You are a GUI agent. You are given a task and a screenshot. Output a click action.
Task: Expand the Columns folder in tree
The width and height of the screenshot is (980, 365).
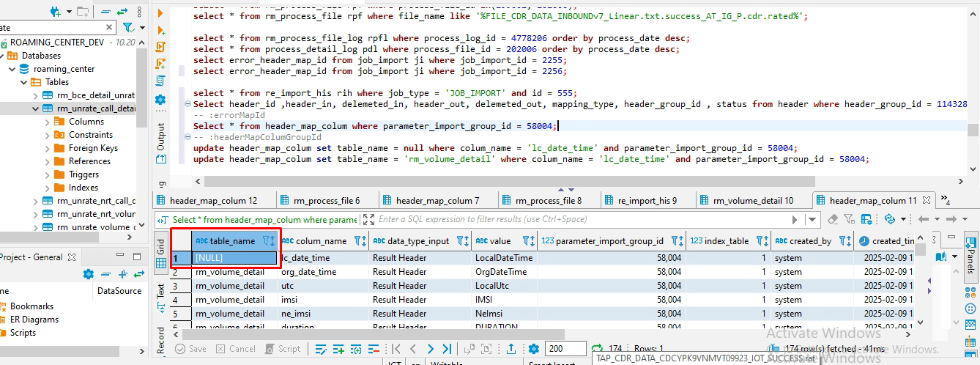[x=47, y=122]
